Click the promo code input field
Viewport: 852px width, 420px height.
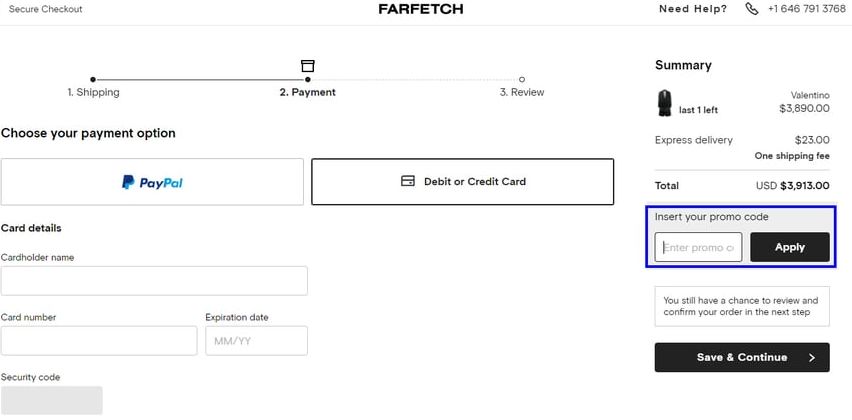pyautogui.click(x=698, y=247)
